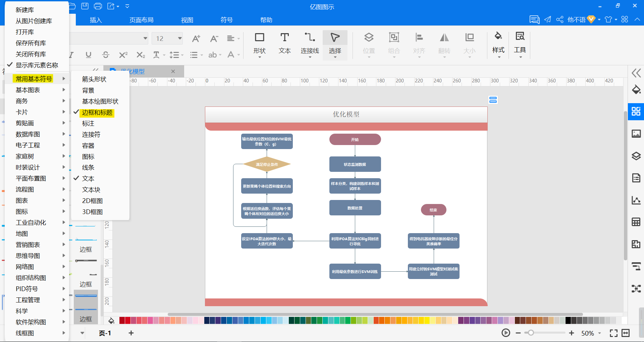Toggle fullscreen view icon
644x342 pixels.
pyautogui.click(x=613, y=333)
